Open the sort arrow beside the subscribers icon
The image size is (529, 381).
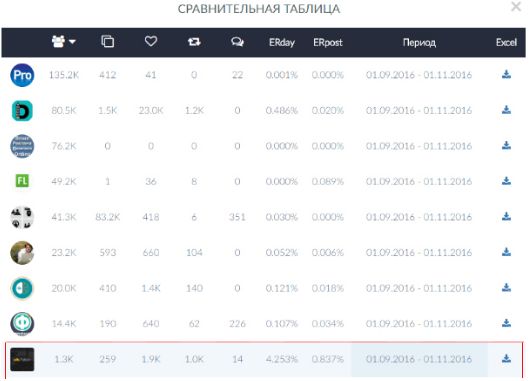click(72, 42)
